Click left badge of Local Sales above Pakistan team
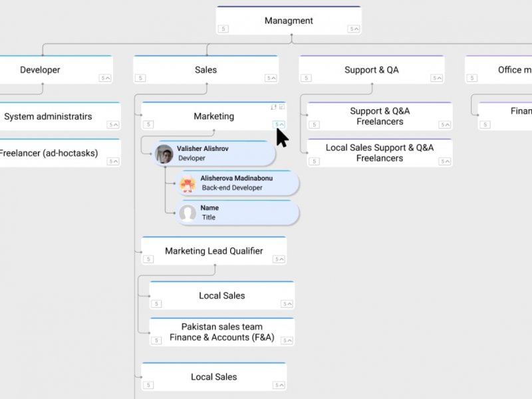 point(156,304)
